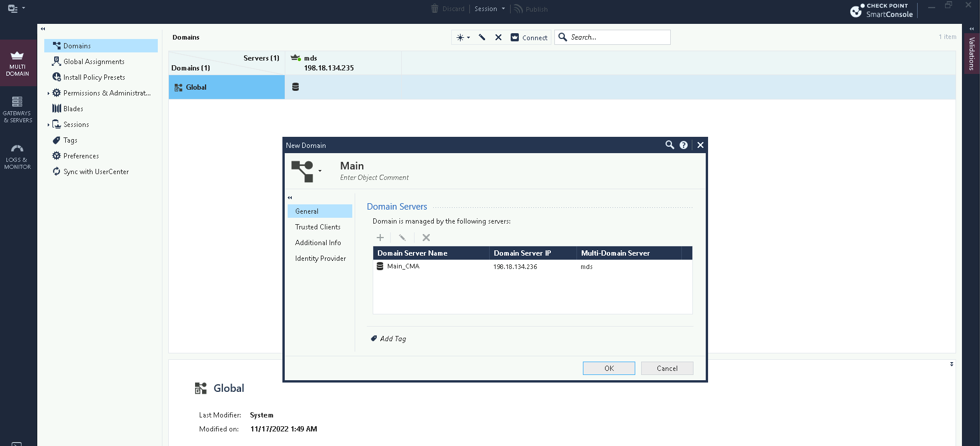Expand the Sessions tree node
980x446 pixels.
[48, 125]
